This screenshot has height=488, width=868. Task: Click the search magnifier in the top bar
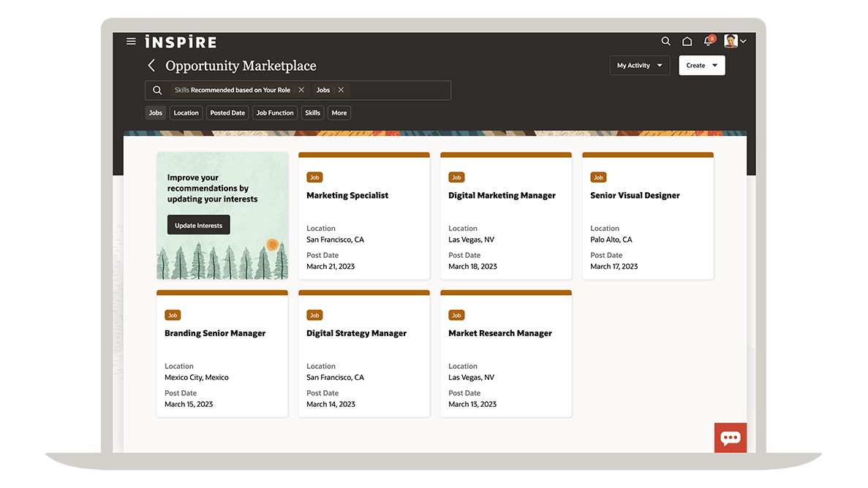665,42
